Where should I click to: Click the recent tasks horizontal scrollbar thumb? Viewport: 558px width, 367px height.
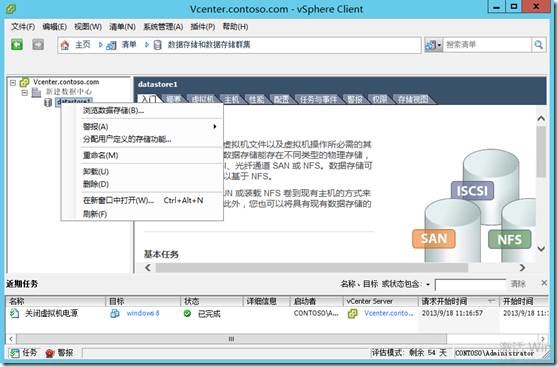(x=231, y=339)
